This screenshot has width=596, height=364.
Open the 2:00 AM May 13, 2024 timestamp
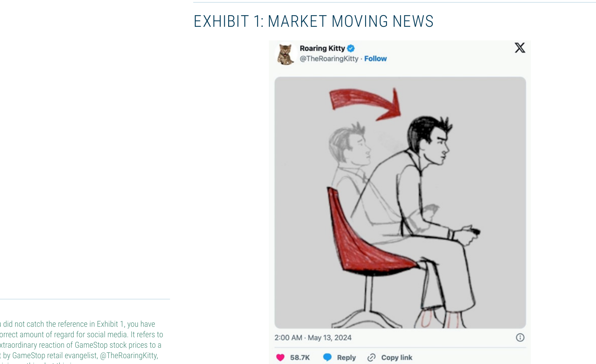click(313, 338)
